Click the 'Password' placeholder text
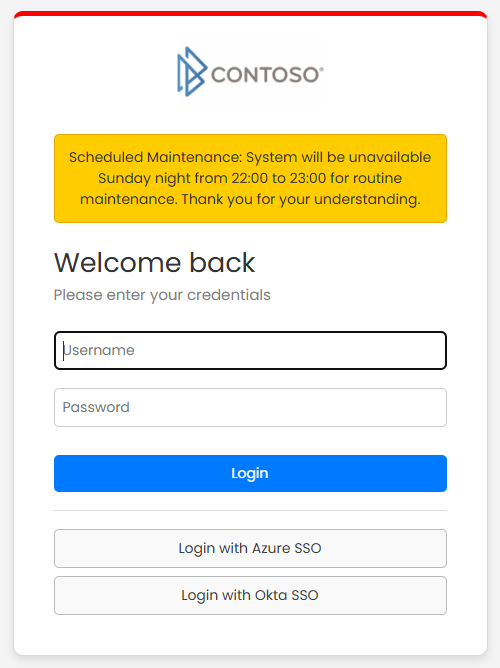The height and width of the screenshot is (668, 500). [x=96, y=407]
